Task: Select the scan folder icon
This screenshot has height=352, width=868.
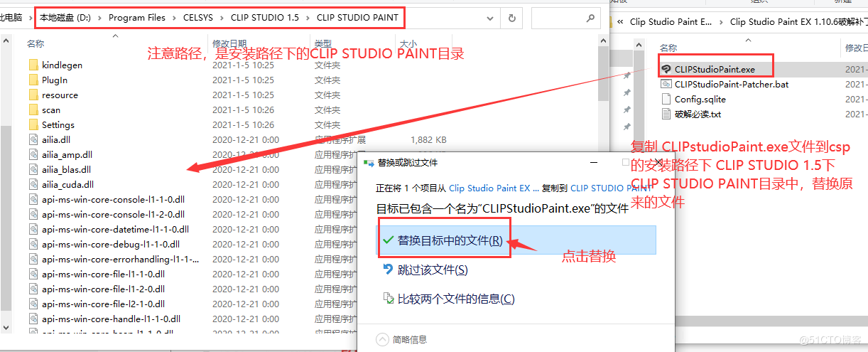Action: [33, 110]
